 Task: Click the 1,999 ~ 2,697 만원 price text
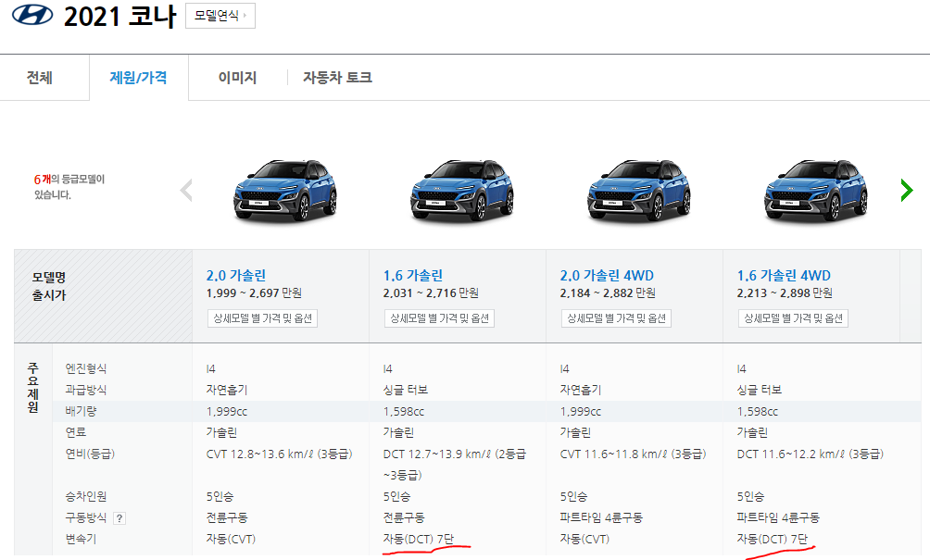[254, 293]
